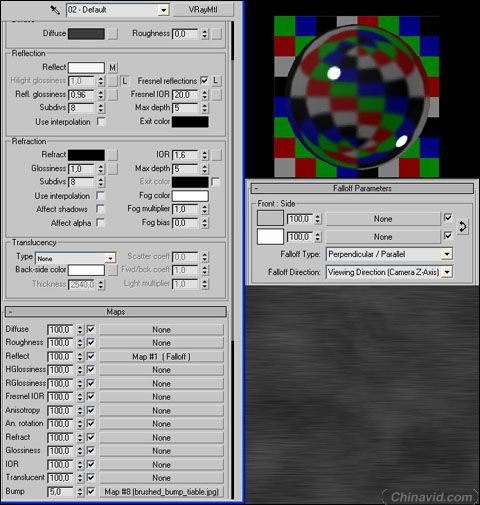Collapse the Maps rollout header
Screen dimensions: 480x505
click(116, 312)
